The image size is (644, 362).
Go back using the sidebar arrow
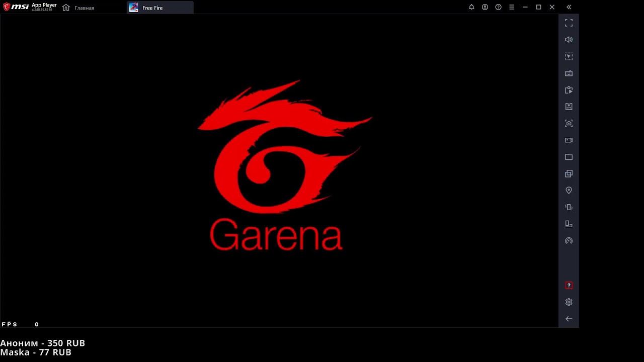click(x=569, y=319)
